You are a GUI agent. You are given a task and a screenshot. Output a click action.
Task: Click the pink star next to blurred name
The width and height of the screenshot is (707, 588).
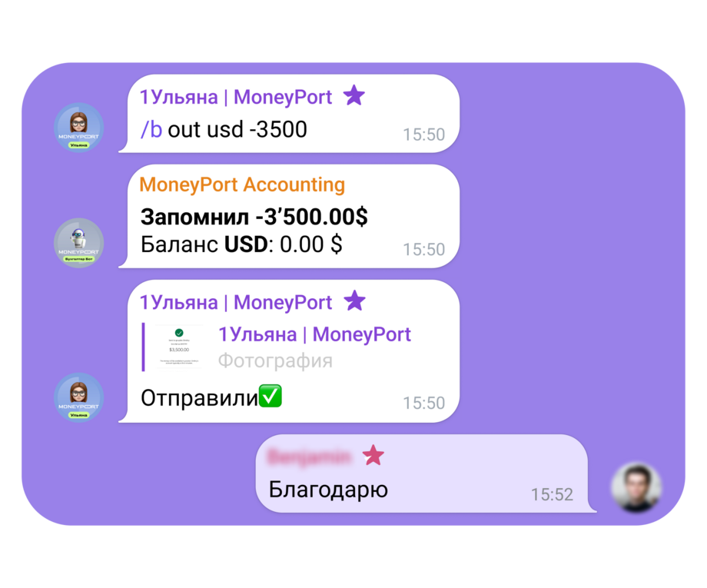click(373, 456)
